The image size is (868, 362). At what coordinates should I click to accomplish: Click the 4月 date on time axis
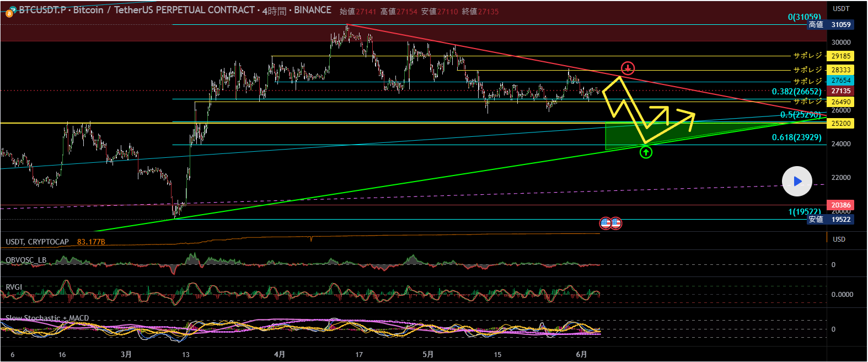click(x=280, y=354)
